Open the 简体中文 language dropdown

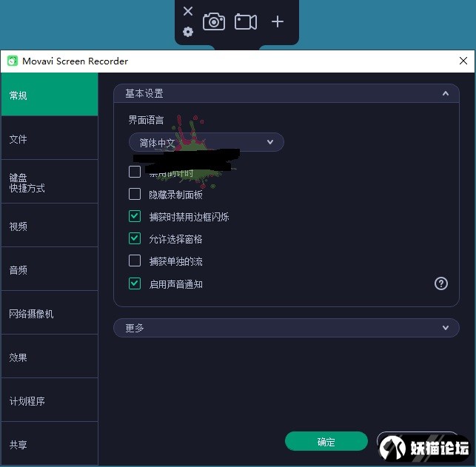pos(207,142)
